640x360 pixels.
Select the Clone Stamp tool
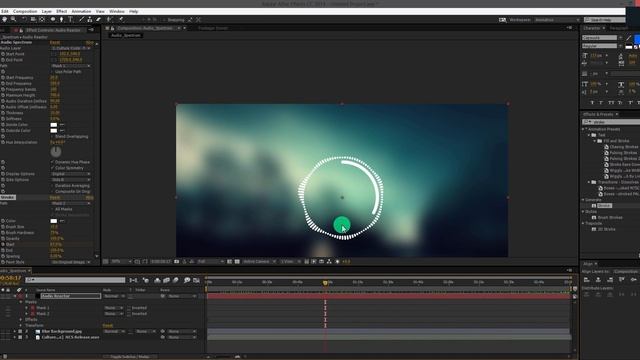click(x=90, y=19)
